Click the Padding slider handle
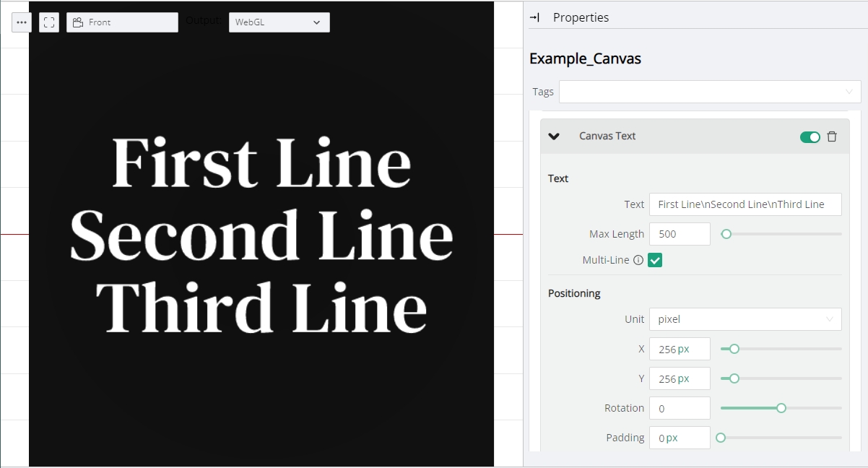This screenshot has height=468, width=868. click(720, 438)
